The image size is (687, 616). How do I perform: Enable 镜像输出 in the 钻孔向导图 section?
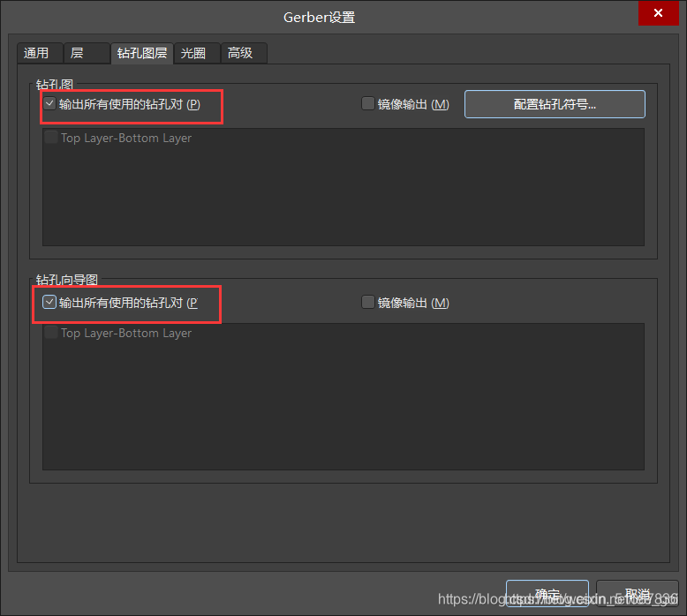tap(369, 303)
